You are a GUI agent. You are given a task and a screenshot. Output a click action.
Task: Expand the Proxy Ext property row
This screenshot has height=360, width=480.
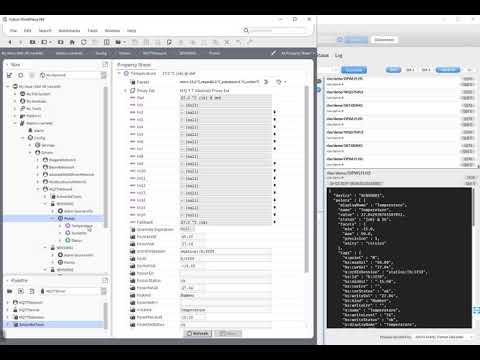(x=125, y=91)
